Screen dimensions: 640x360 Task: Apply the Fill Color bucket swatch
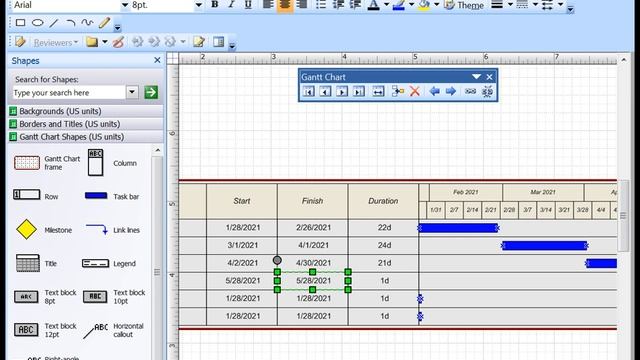point(424,5)
